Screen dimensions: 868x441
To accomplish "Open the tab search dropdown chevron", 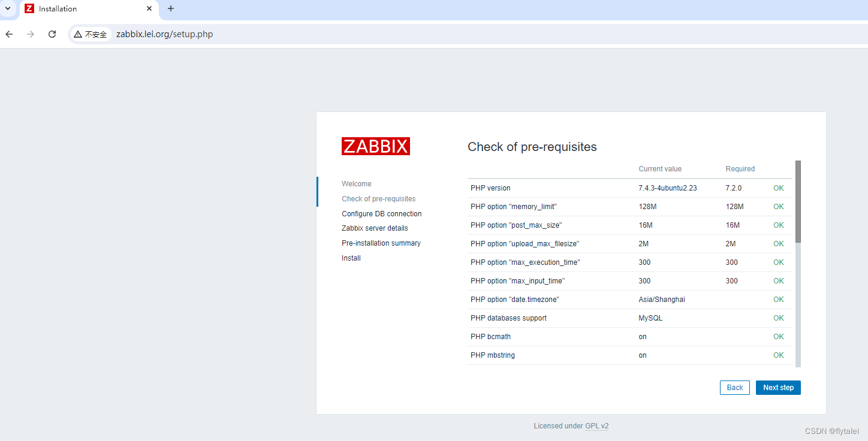I will [x=7, y=8].
